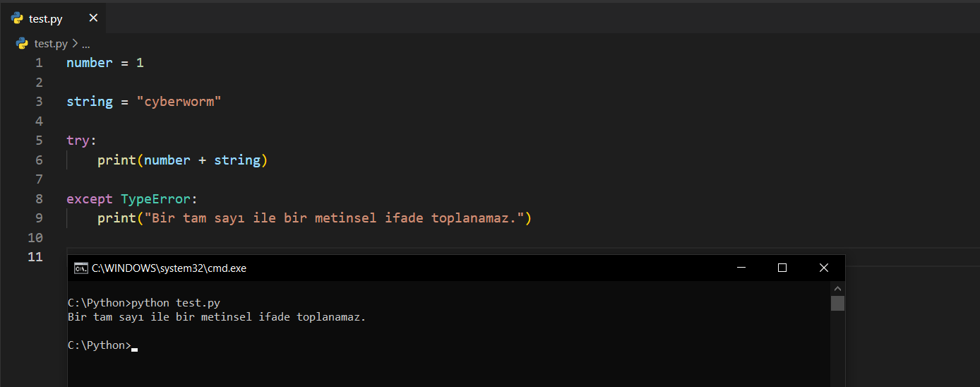This screenshot has width=980, height=387.
Task: Expand the breadcrumb ellipsis symbol list
Action: pos(85,44)
